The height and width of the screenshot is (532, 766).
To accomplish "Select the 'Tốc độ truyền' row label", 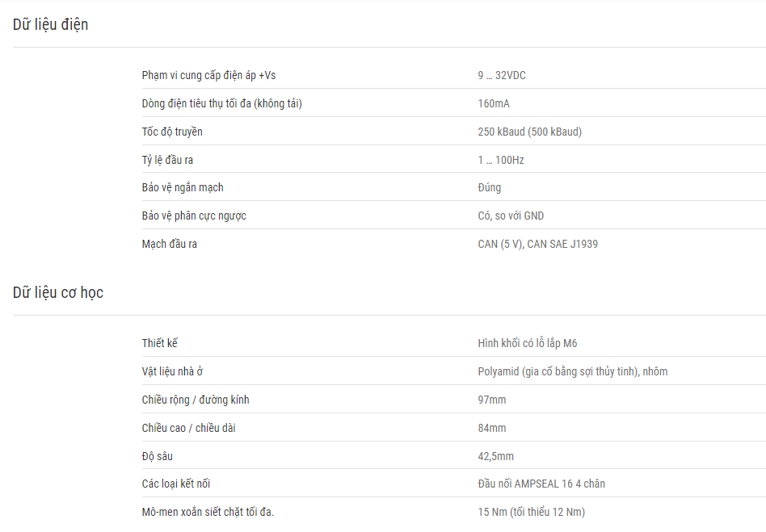I will [172, 132].
